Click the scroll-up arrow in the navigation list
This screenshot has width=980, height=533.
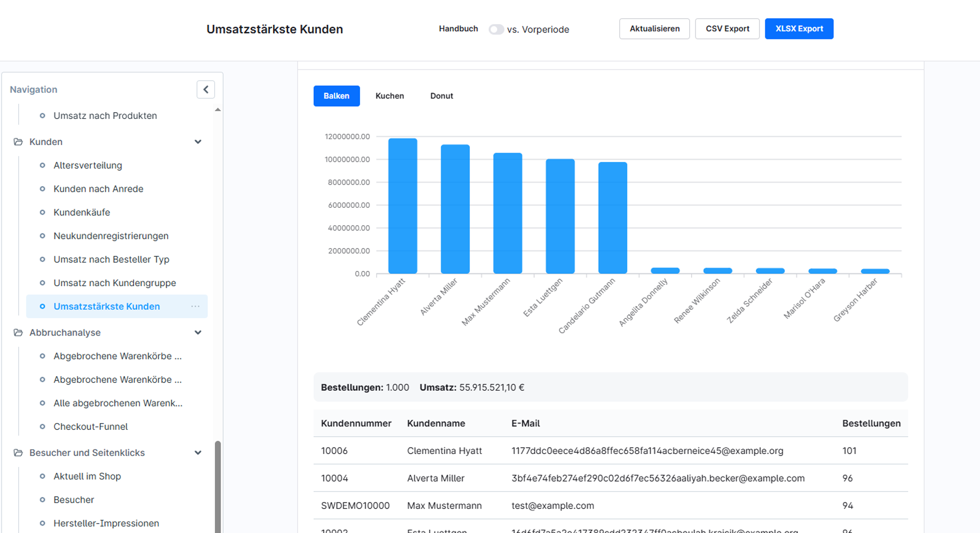[x=218, y=110]
